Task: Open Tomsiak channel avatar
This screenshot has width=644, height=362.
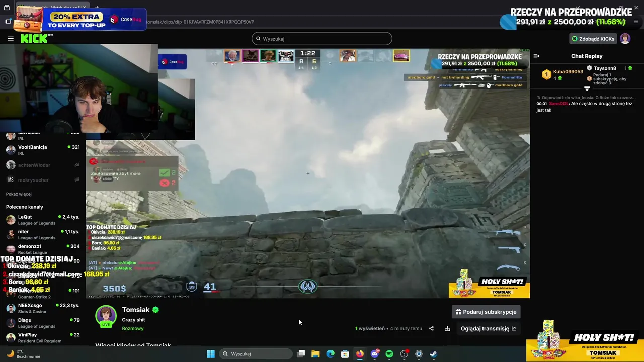Action: 106,316
